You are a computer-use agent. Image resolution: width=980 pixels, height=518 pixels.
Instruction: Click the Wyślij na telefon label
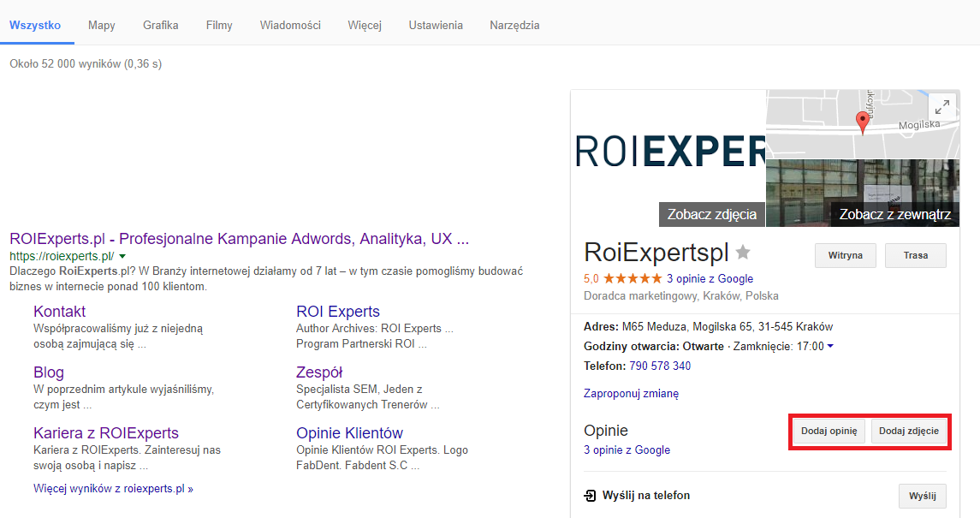646,496
